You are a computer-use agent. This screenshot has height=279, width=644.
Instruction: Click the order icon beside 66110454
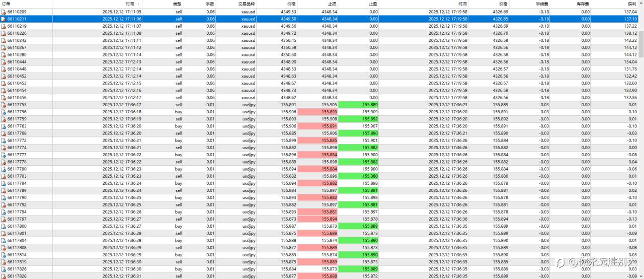[x=4, y=90]
